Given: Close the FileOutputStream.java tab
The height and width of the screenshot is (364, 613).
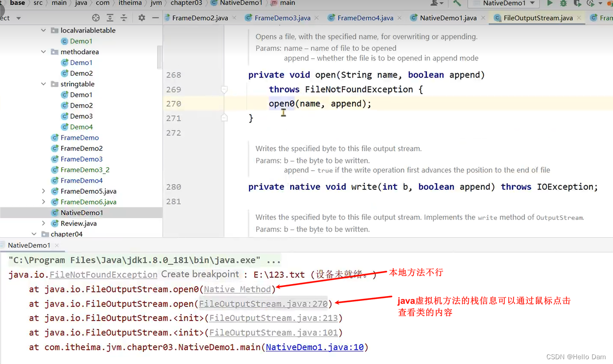Looking at the screenshot, I should click(579, 18).
